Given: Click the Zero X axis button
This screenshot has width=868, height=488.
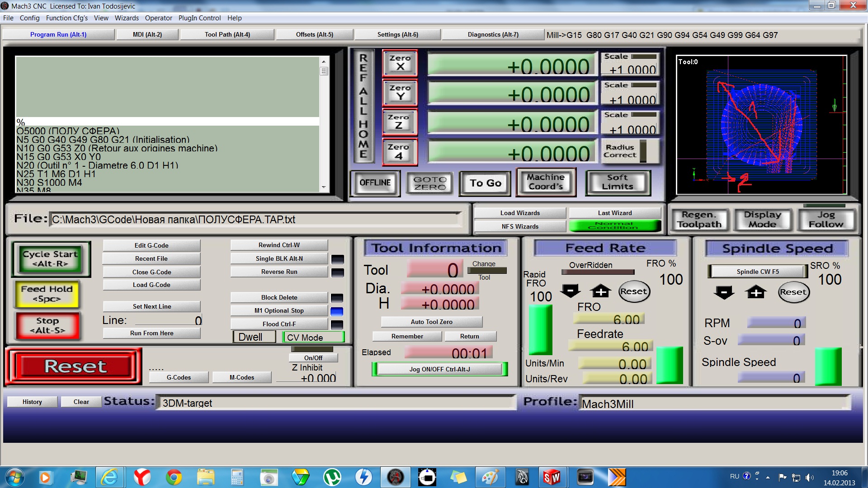Looking at the screenshot, I should [x=400, y=63].
